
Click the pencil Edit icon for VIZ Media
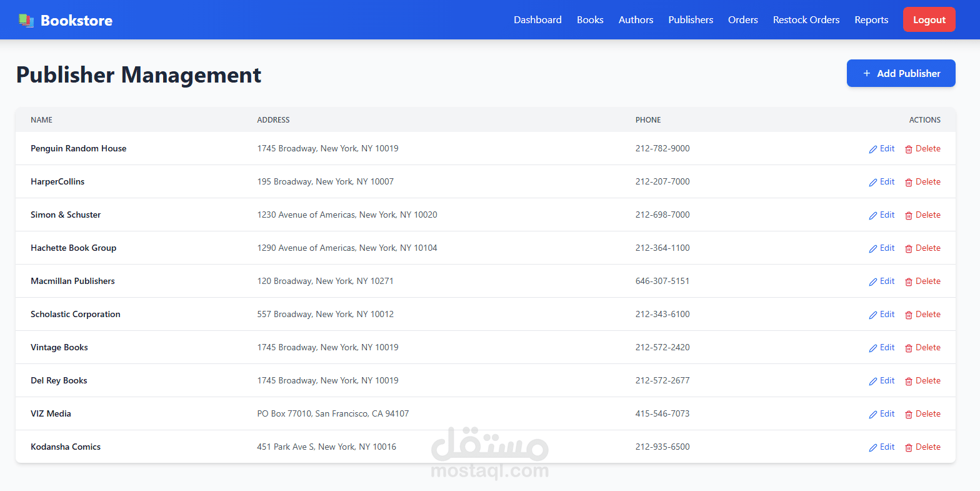point(873,415)
